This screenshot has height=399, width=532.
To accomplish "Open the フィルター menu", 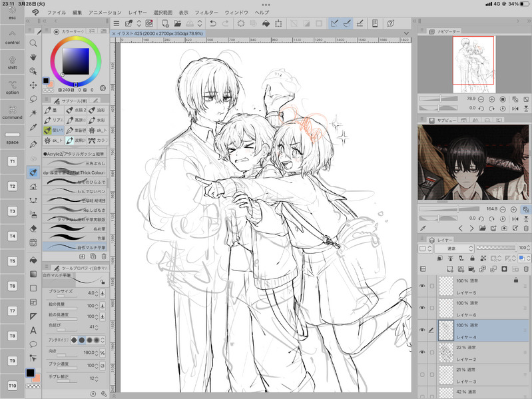I will pyautogui.click(x=206, y=13).
